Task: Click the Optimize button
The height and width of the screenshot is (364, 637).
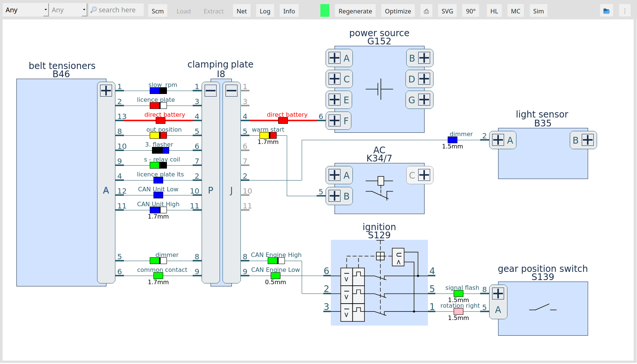Action: pos(398,11)
